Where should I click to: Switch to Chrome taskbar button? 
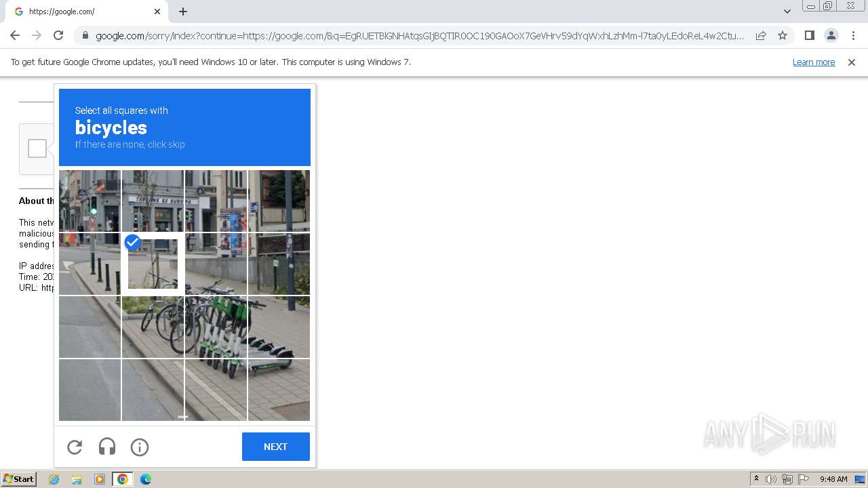click(x=123, y=479)
